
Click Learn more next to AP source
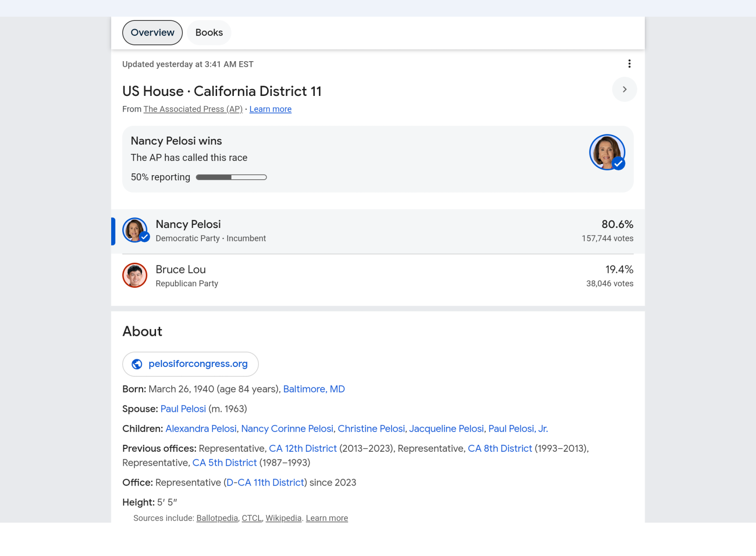click(270, 109)
